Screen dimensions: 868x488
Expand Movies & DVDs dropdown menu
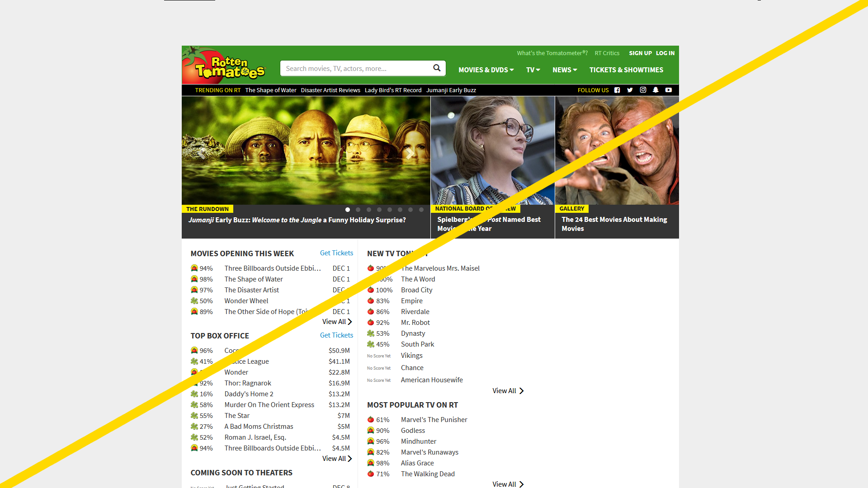coord(486,70)
